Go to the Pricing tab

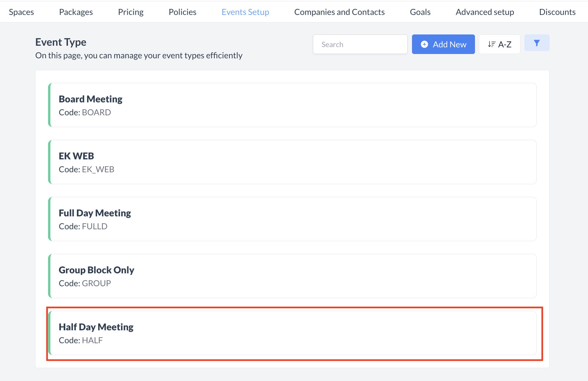(131, 12)
